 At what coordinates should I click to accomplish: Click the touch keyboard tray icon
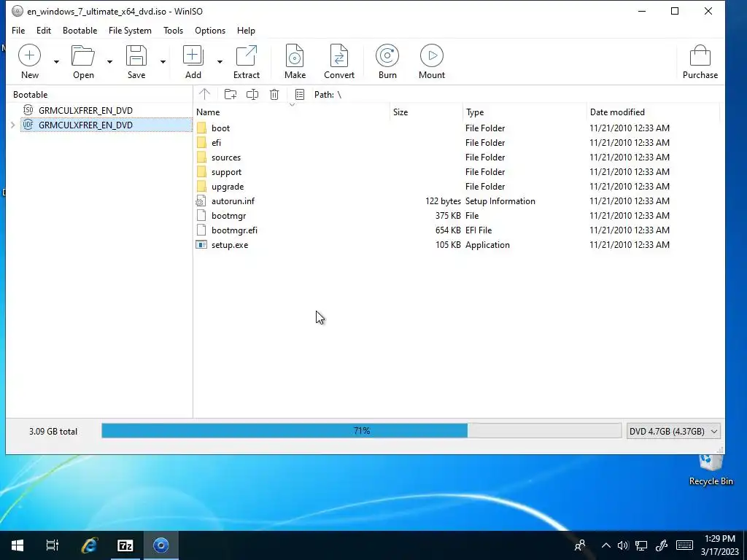[x=684, y=545]
